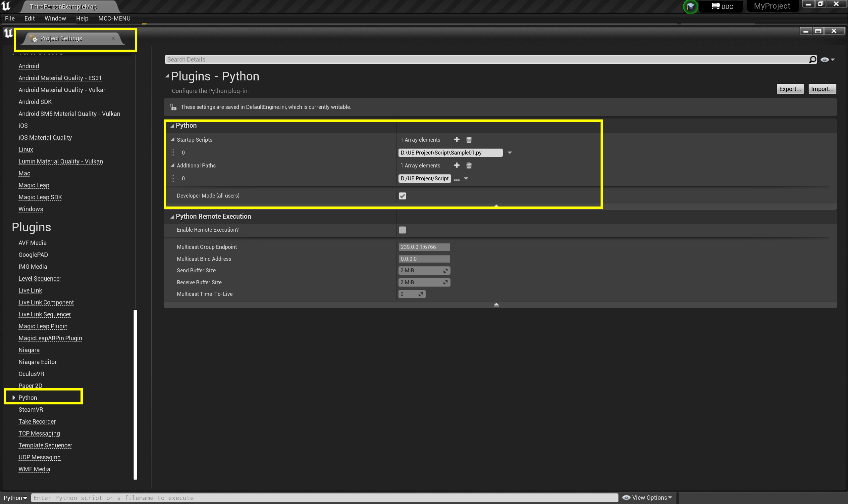848x504 pixels.
Task: Edit the Startup Scripts path Sample01.py field
Action: [450, 153]
